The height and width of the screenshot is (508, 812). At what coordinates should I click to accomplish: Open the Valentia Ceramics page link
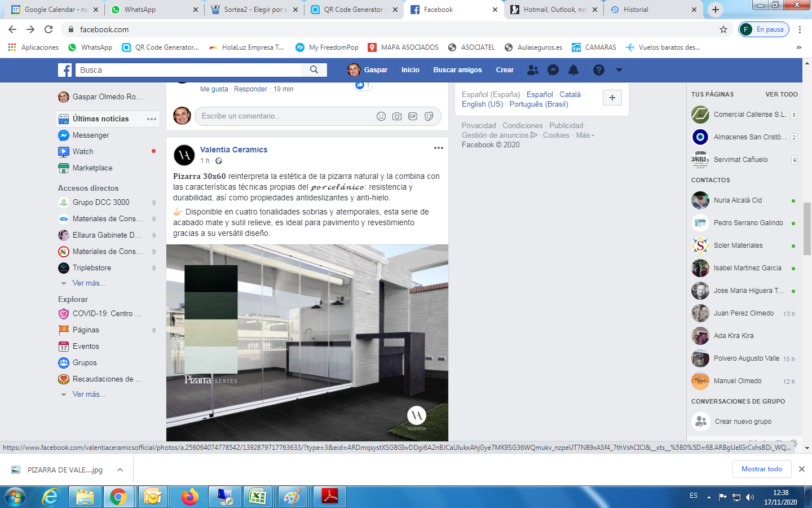click(233, 150)
